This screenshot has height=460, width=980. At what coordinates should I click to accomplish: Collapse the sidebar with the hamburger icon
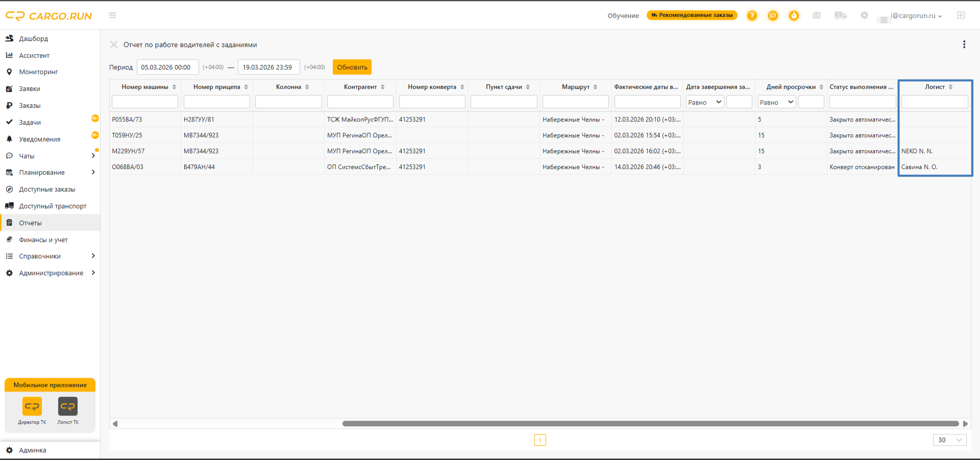click(x=112, y=15)
